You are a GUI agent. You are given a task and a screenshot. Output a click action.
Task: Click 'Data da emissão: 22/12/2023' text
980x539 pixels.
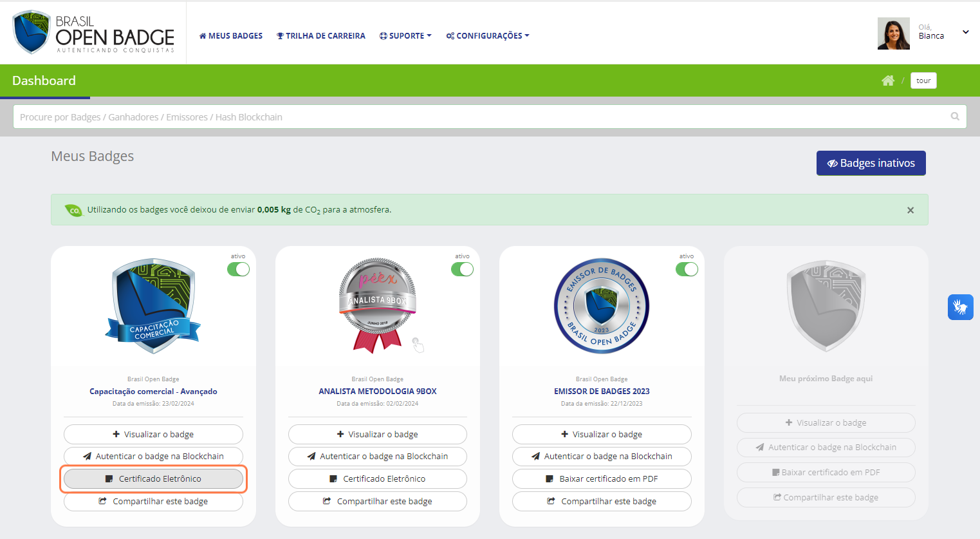point(602,404)
